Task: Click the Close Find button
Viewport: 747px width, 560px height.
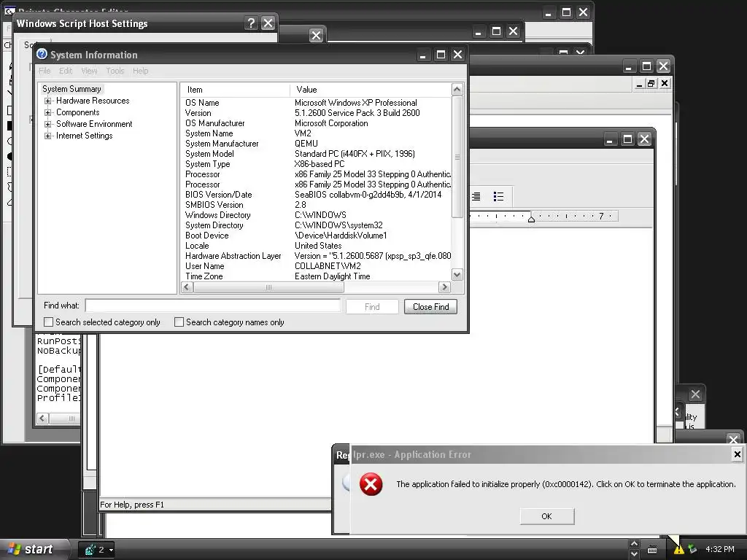Action: coord(430,307)
